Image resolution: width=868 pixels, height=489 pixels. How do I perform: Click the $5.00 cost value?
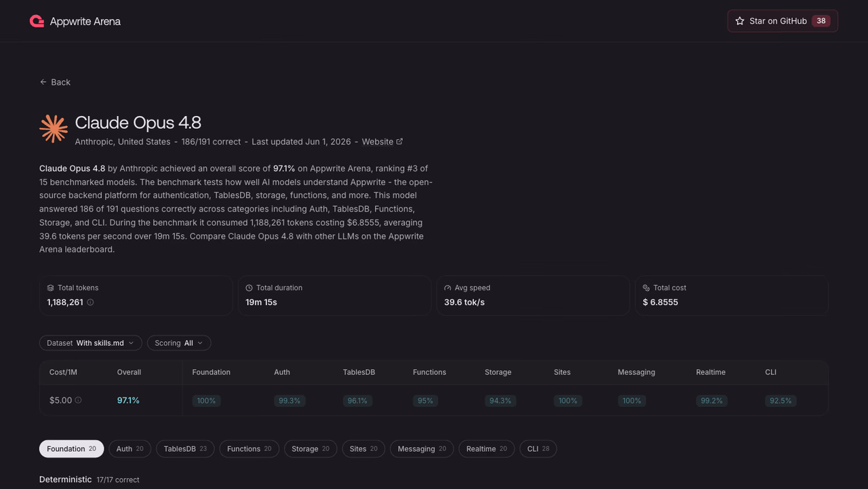(x=60, y=401)
